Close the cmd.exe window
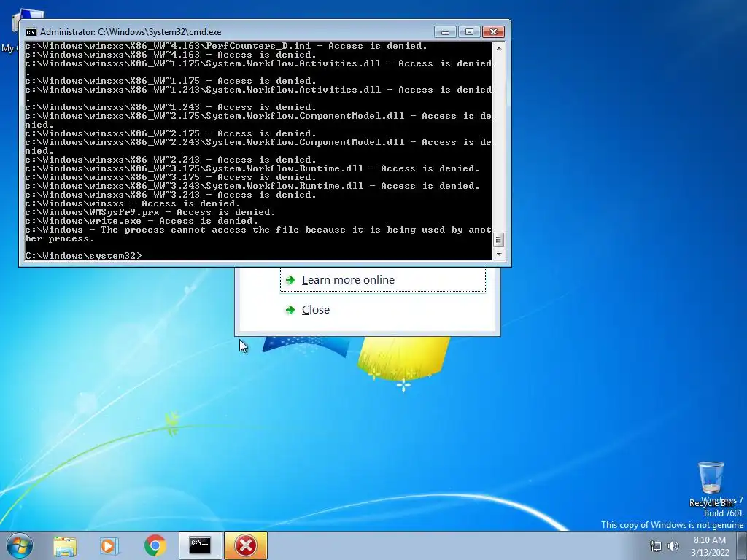Screen dimensions: 747x560 pyautogui.click(x=493, y=32)
